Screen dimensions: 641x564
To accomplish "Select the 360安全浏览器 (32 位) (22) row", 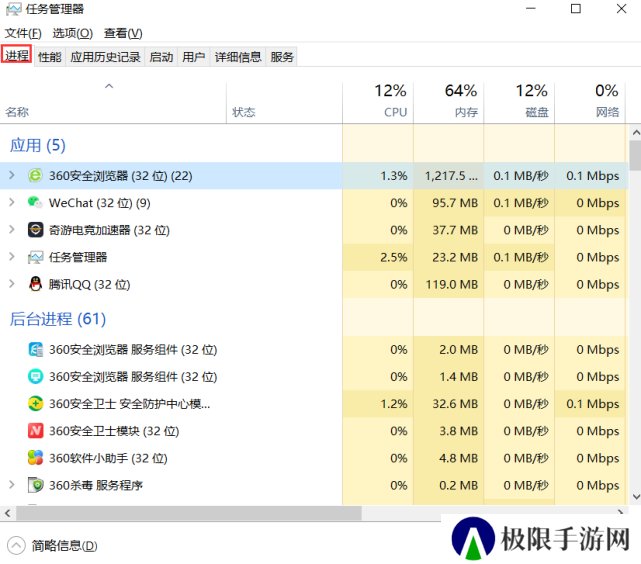I will (313, 176).
